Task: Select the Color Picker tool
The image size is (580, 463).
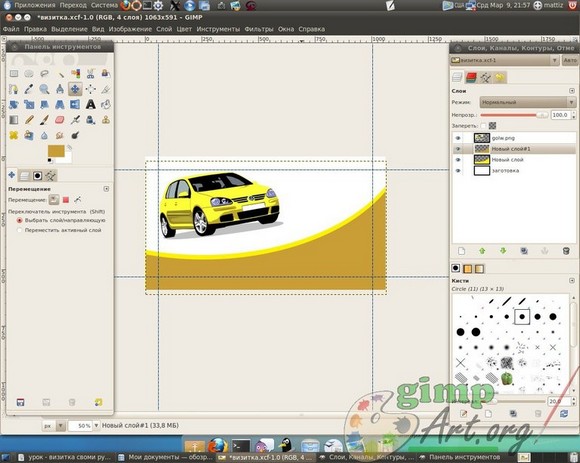Action: pos(29,89)
